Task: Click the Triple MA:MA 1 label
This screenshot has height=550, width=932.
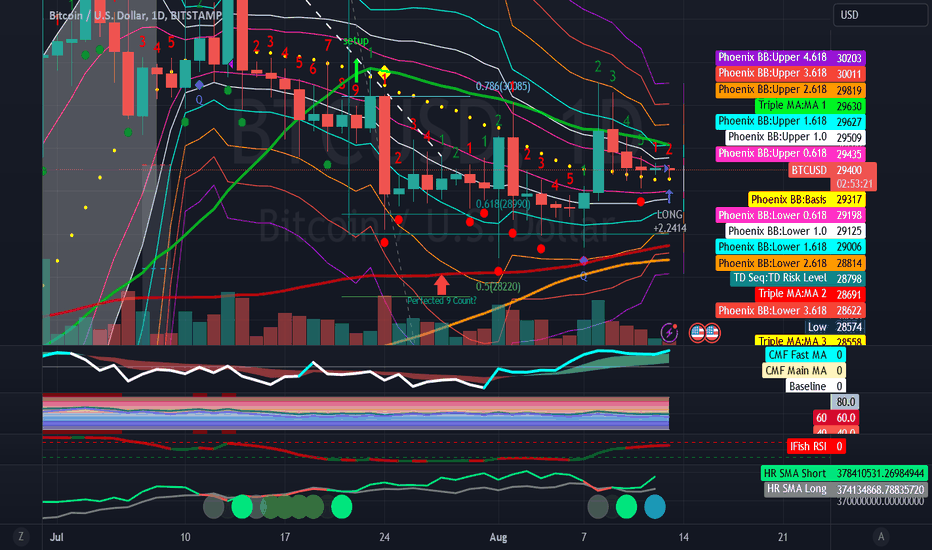Action: 810,106
